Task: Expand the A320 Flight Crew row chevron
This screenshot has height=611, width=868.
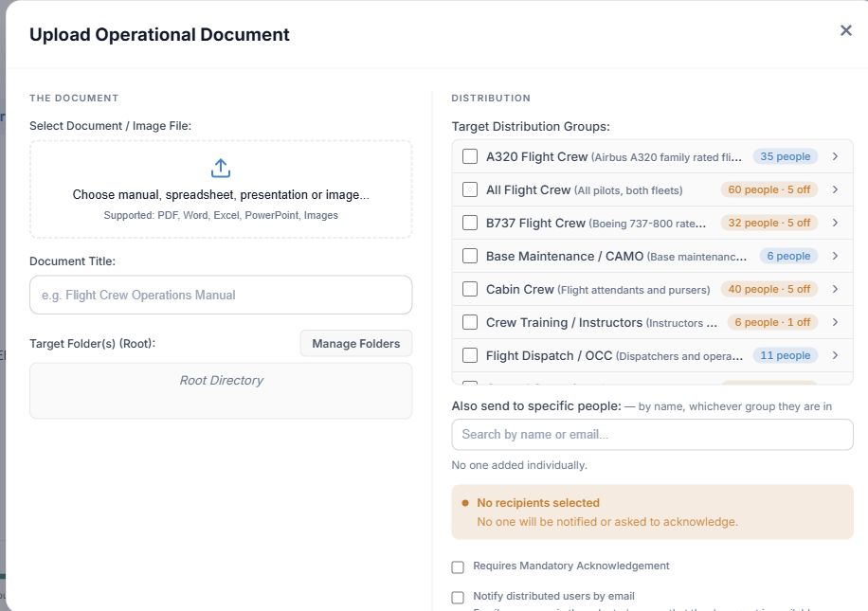Action: 835,156
